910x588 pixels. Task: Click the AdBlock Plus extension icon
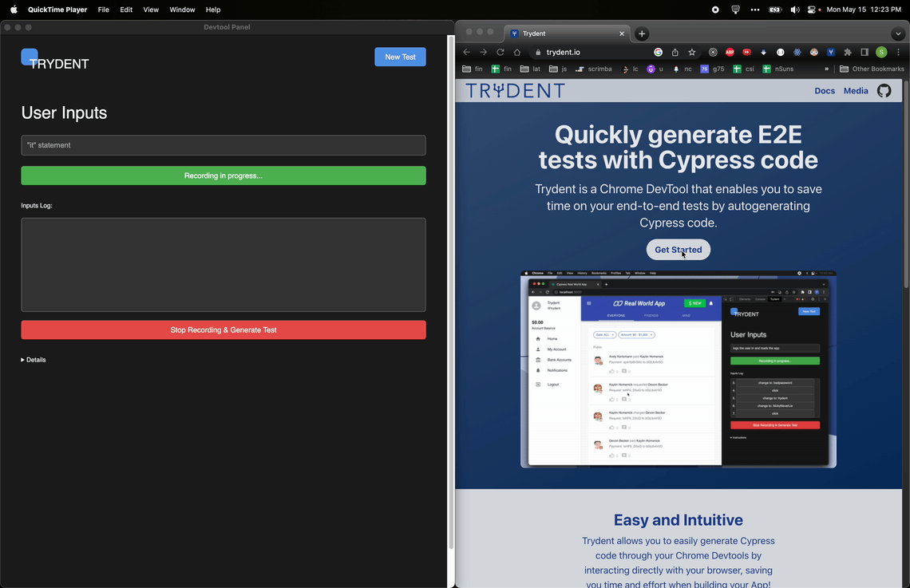pos(730,52)
